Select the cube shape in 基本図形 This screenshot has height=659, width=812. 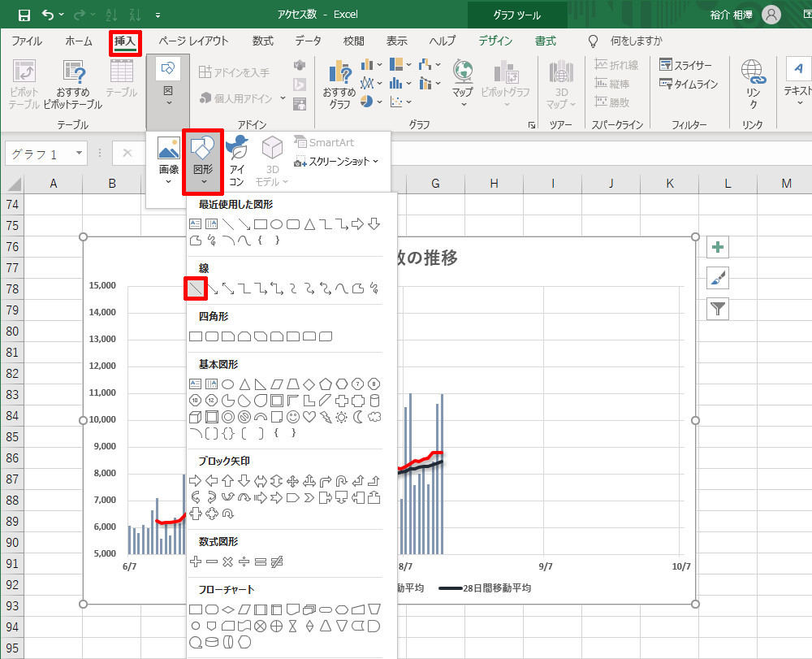pyautogui.click(x=195, y=417)
